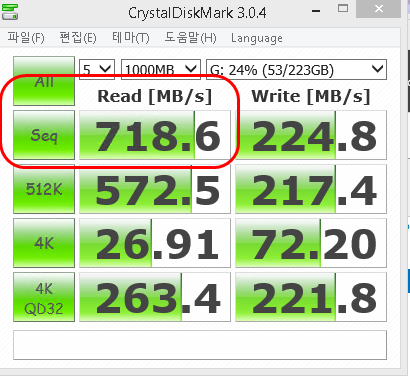Start the 4K benchmark test
This screenshot has height=376, width=410.
(x=44, y=243)
